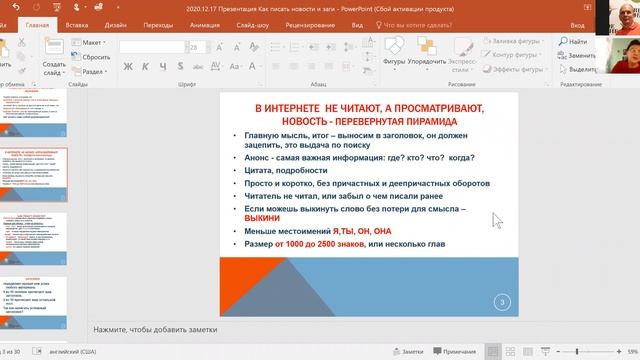Undo the last action in quick access toolbar

click(x=16, y=7)
